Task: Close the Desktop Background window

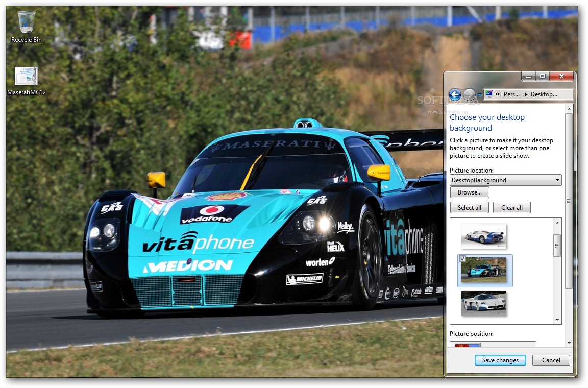Action: (x=561, y=77)
